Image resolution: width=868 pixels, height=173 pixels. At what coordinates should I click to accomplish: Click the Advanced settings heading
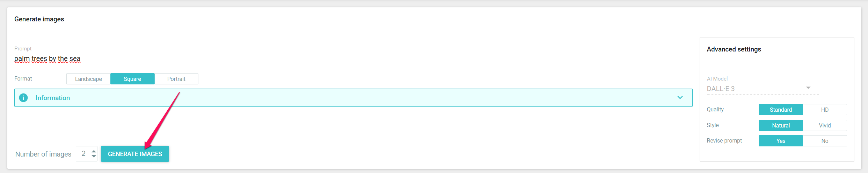734,49
